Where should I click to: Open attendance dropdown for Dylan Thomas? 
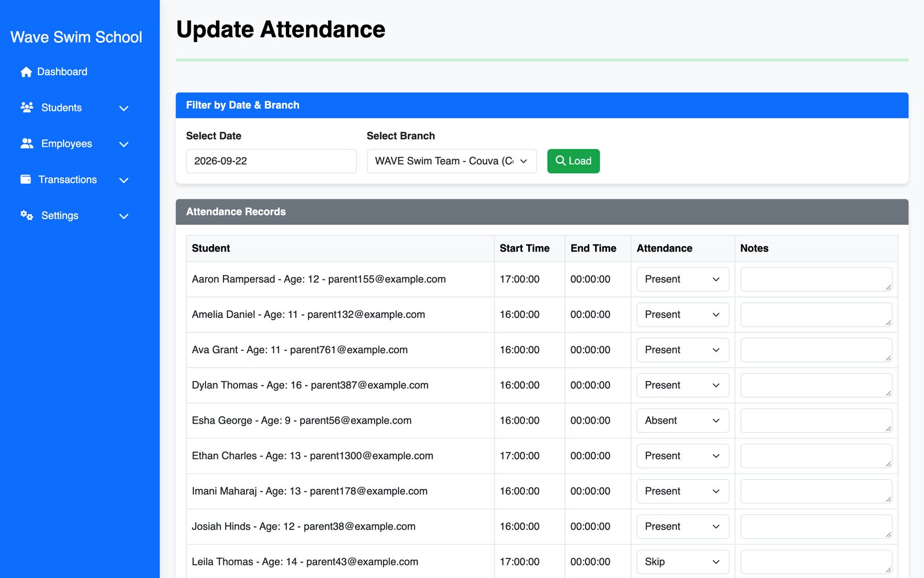(x=683, y=385)
